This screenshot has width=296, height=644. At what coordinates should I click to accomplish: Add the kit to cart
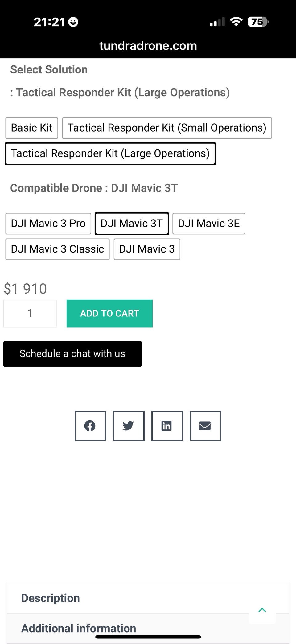click(109, 313)
